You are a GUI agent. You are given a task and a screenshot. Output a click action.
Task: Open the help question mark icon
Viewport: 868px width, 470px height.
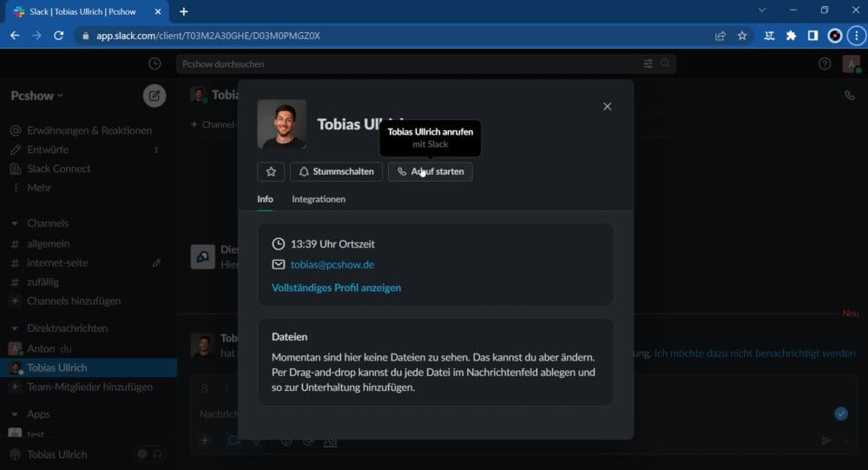pyautogui.click(x=825, y=63)
